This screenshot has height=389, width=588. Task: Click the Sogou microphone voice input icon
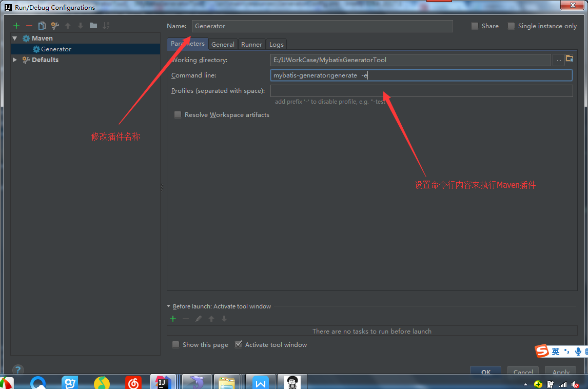[578, 352]
